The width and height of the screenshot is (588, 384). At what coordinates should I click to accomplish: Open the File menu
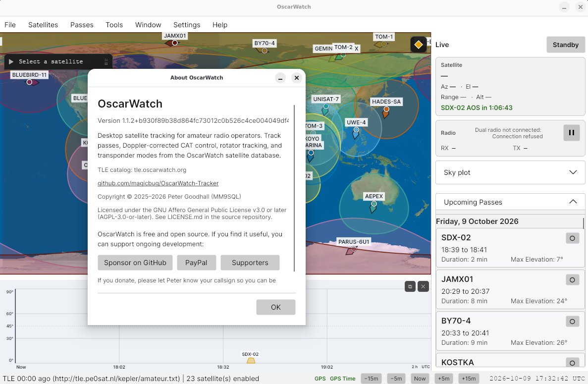pyautogui.click(x=10, y=25)
